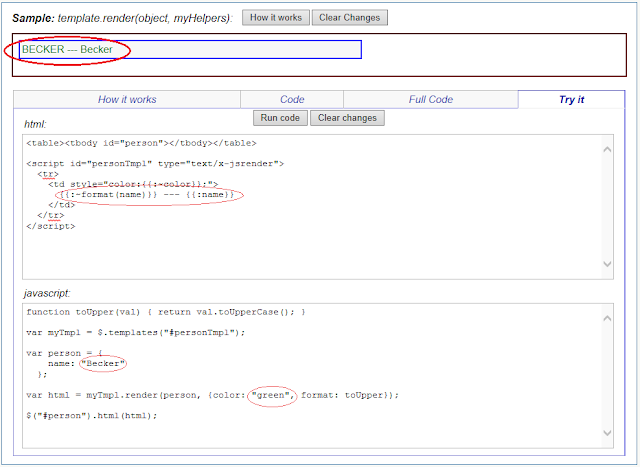Click the top How it works button
640x467 pixels.
[276, 18]
